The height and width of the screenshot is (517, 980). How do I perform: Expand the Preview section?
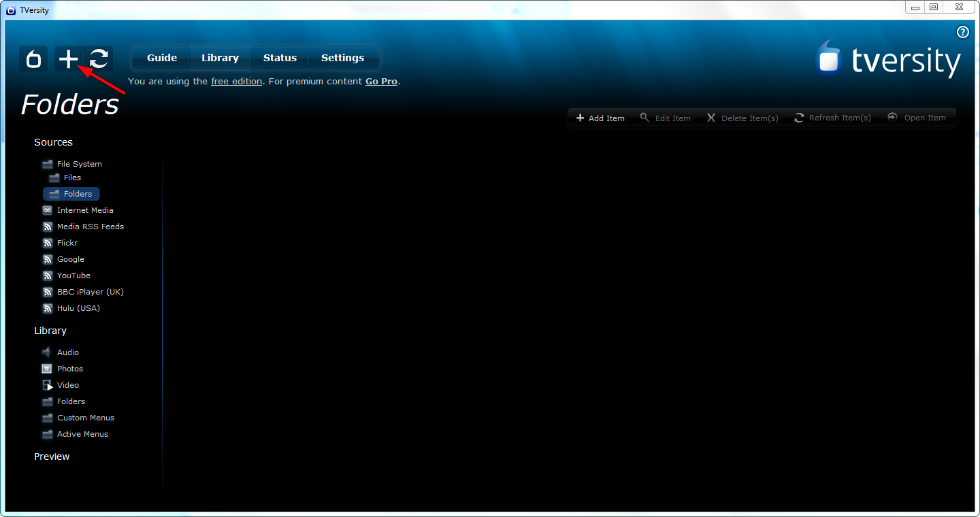52,456
